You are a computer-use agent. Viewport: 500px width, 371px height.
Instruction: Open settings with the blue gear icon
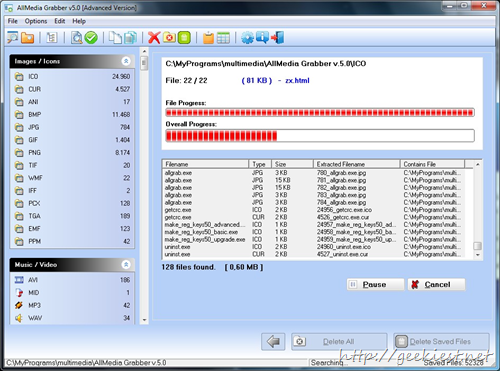[247, 38]
